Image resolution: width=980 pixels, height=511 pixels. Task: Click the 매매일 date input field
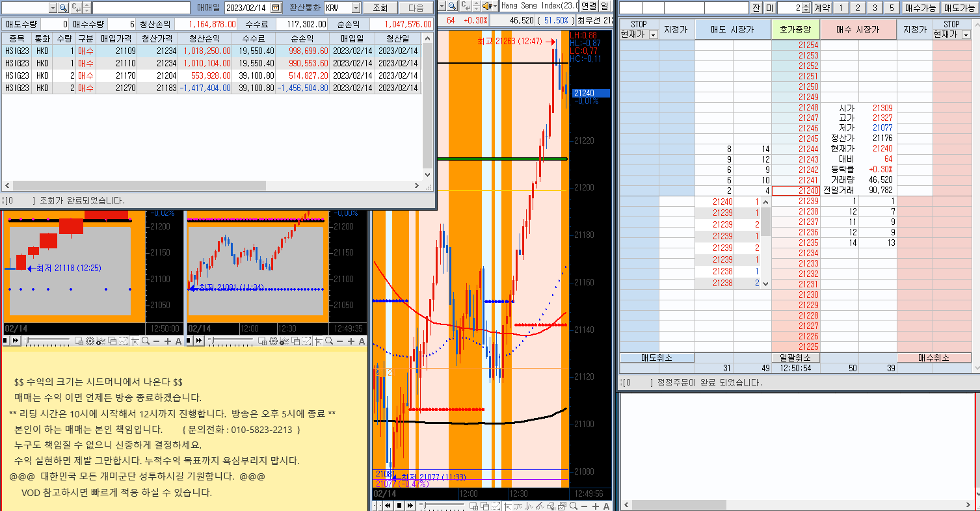(247, 8)
